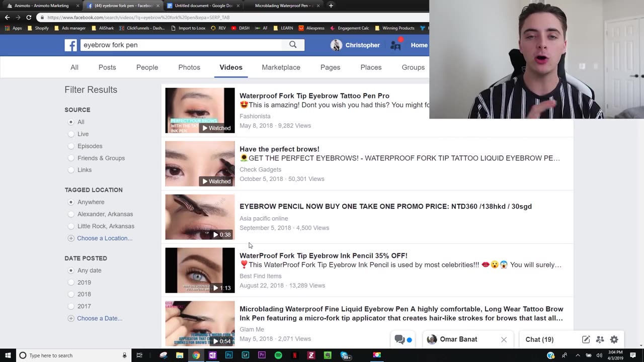Select Any date radio button
The height and width of the screenshot is (362, 644).
point(71,270)
